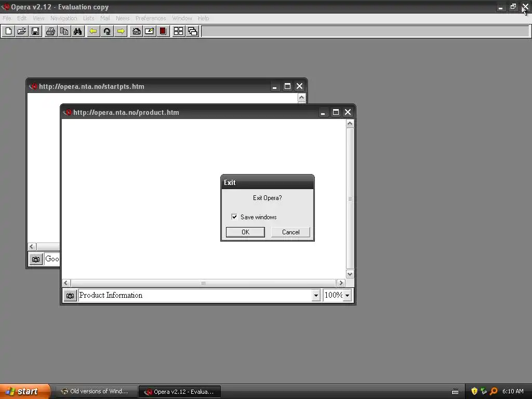Open the Mail menu
Viewport: 532px width, 399px height.
(x=105, y=18)
